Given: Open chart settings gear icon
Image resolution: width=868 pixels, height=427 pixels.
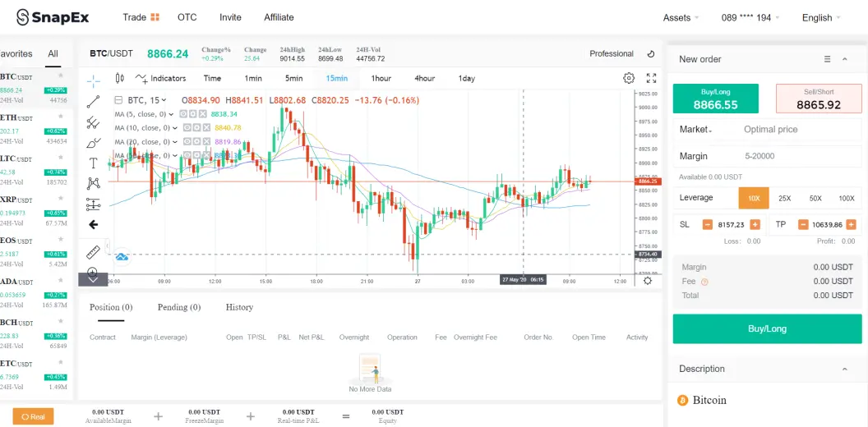Looking at the screenshot, I should pos(629,78).
